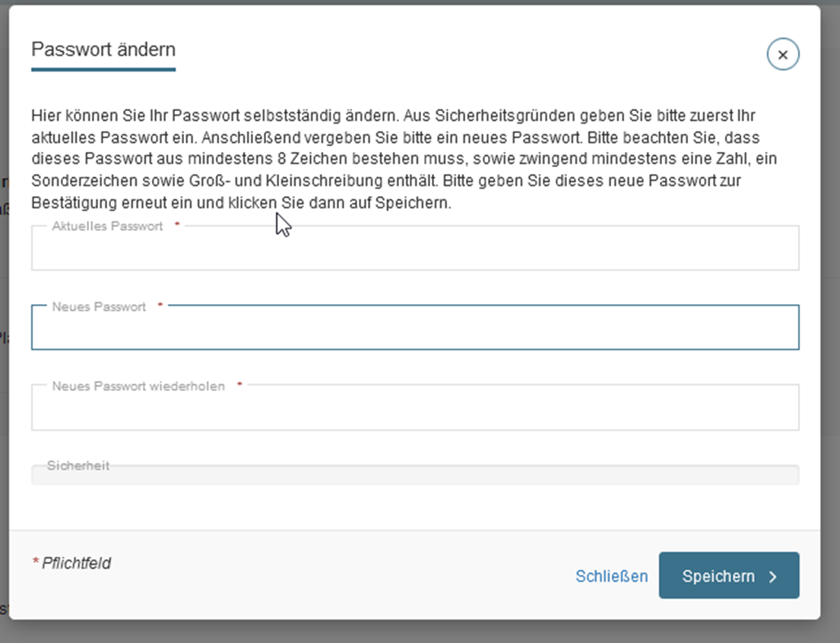The height and width of the screenshot is (643, 840).
Task: Click the Neues Passwort field label
Action: 99,307
